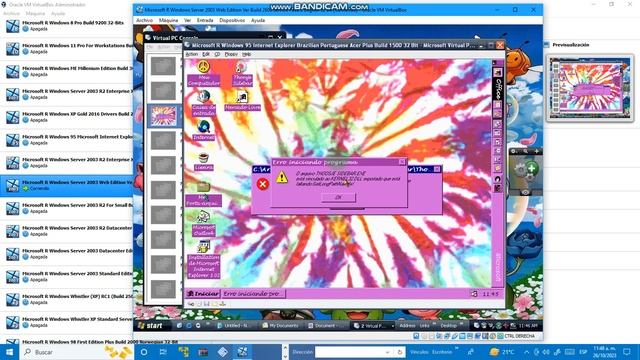This screenshot has width=640, height=360.
Task: Open Ayuda menu in VirtualBox VM window
Action: (x=258, y=20)
